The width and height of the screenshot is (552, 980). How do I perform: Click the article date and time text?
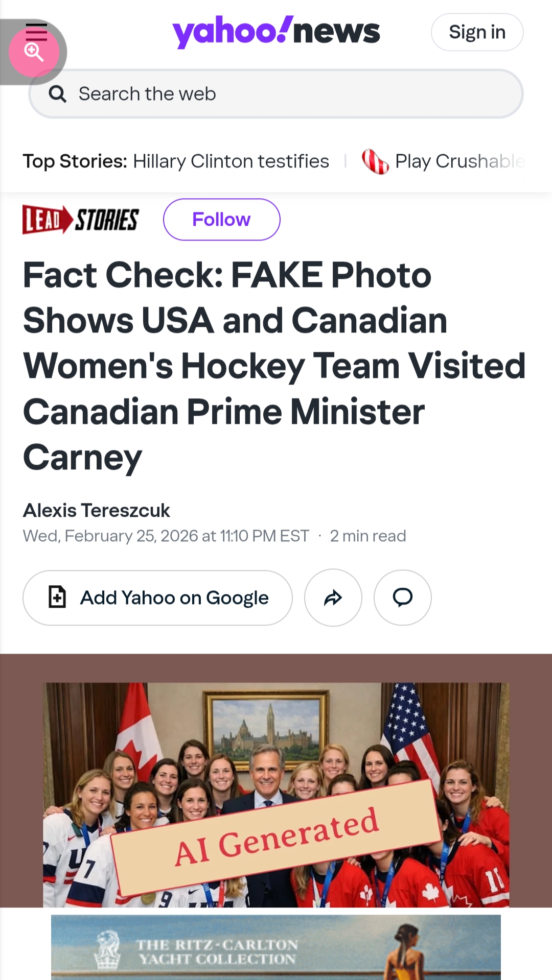[x=166, y=536]
